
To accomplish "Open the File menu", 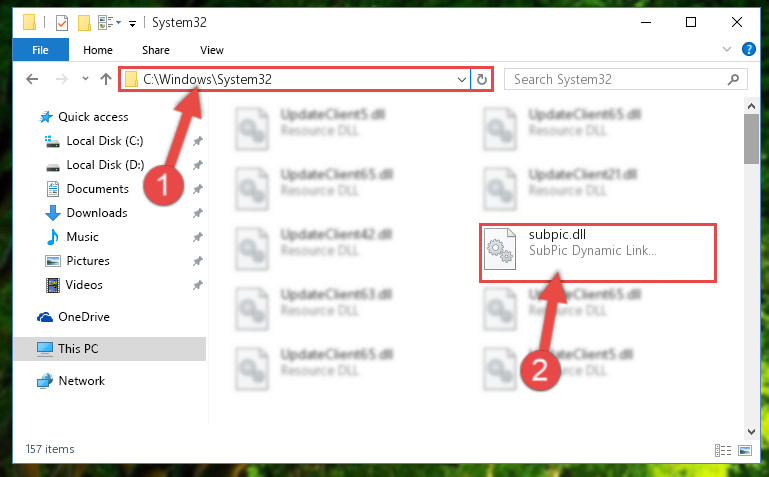I will pos(40,50).
